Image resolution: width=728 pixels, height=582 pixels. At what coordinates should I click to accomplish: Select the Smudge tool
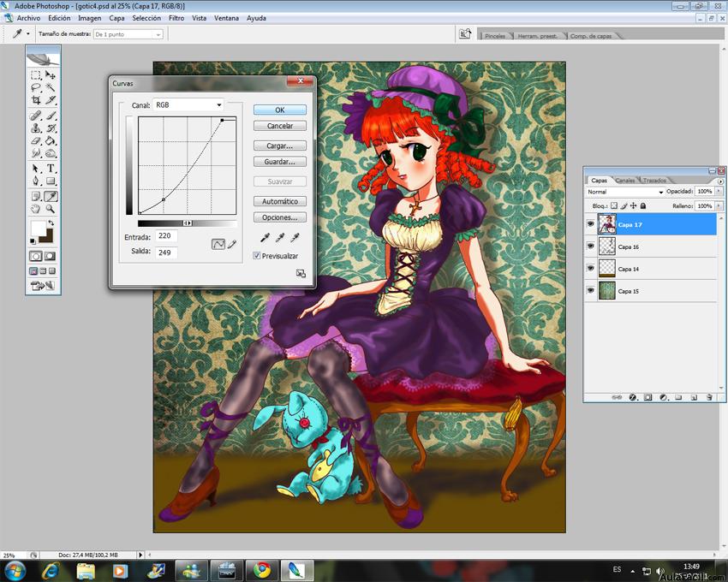tap(36, 152)
